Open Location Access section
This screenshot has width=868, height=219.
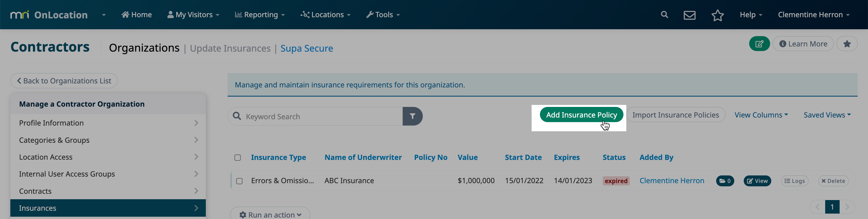tap(108, 157)
